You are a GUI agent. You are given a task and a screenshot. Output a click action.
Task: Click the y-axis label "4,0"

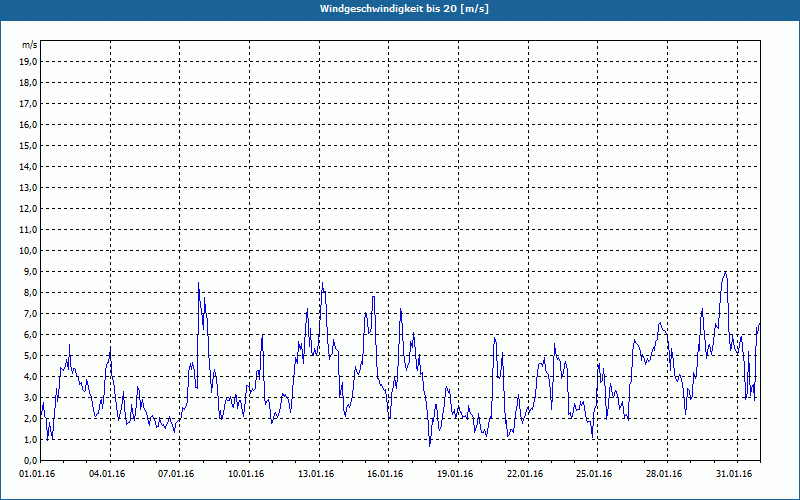pos(30,377)
